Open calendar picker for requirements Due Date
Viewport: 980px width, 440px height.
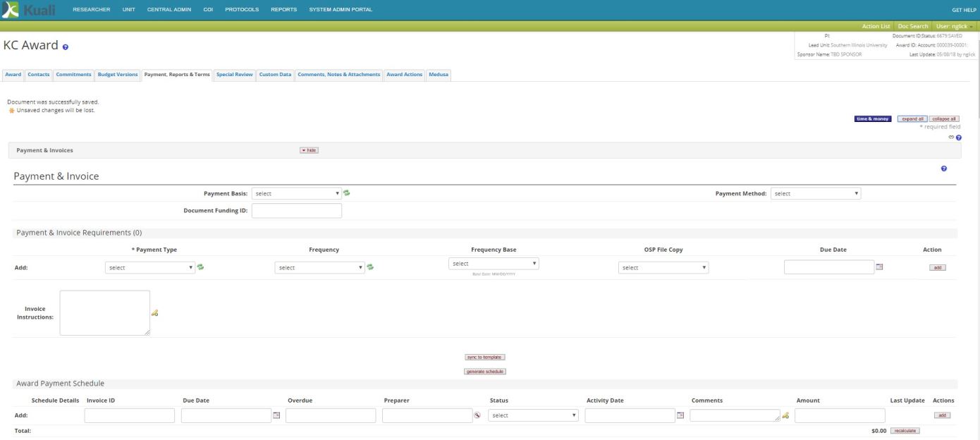[879, 267]
